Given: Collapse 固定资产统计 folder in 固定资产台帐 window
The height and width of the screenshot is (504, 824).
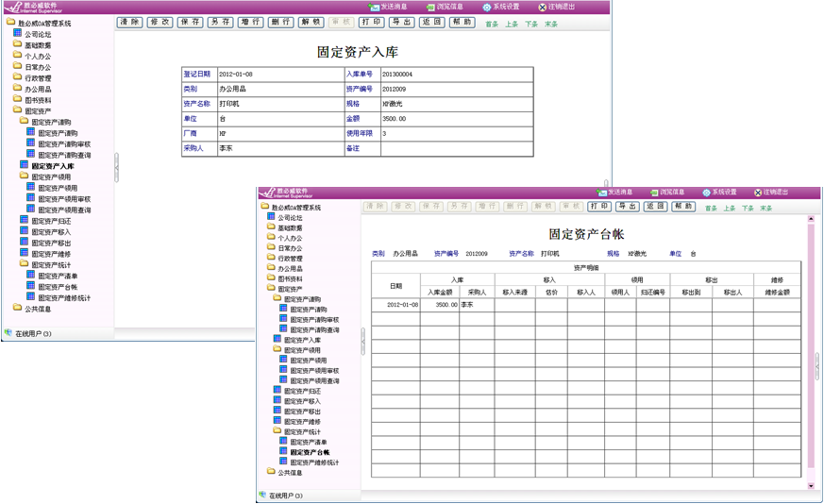Looking at the screenshot, I should pos(277,430).
